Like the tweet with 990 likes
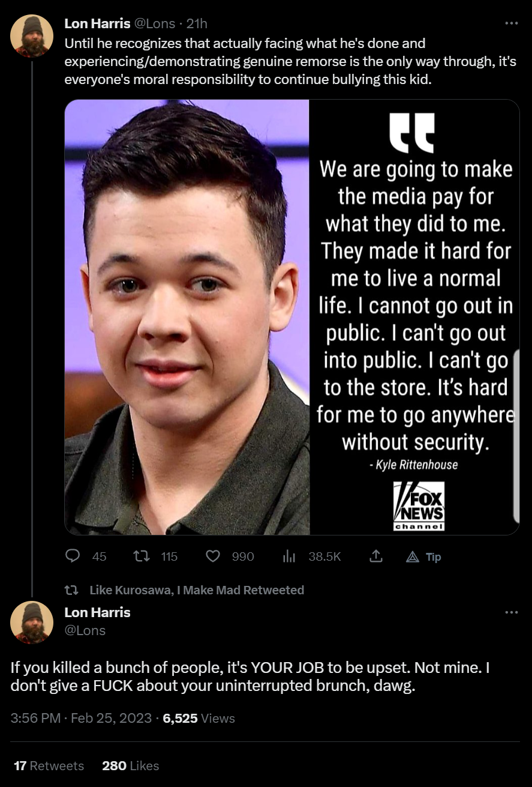Viewport: 532px width, 787px height. coord(213,556)
